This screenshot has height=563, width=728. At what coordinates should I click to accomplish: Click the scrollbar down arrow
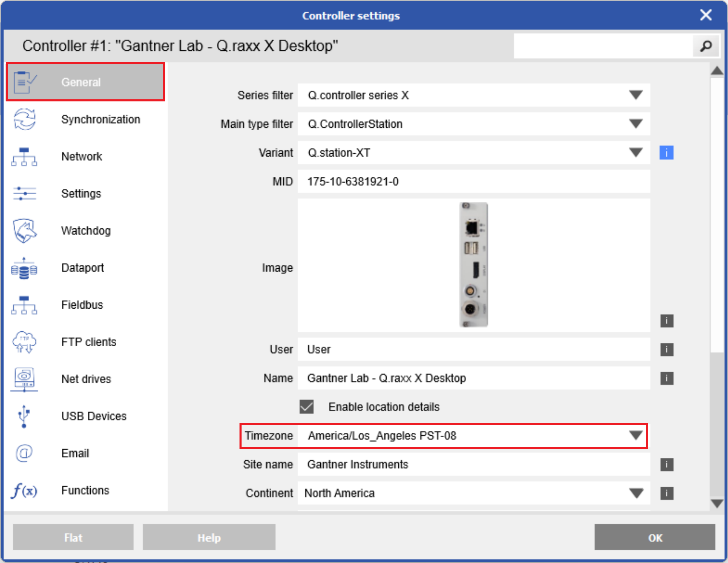(717, 503)
